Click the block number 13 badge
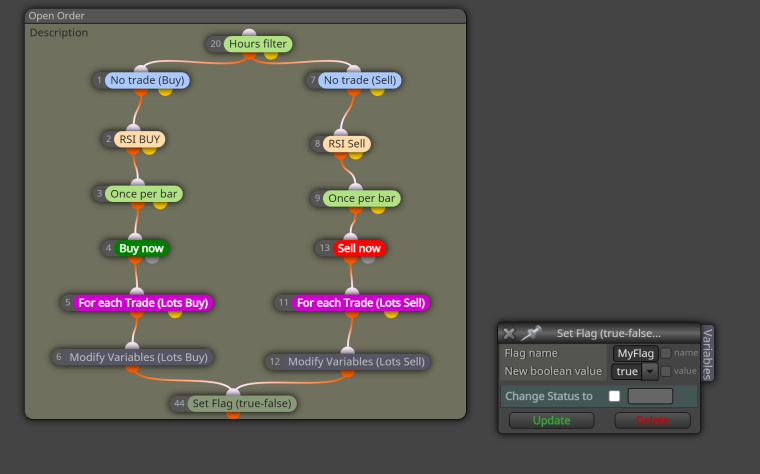The height and width of the screenshot is (474, 760). click(x=324, y=248)
